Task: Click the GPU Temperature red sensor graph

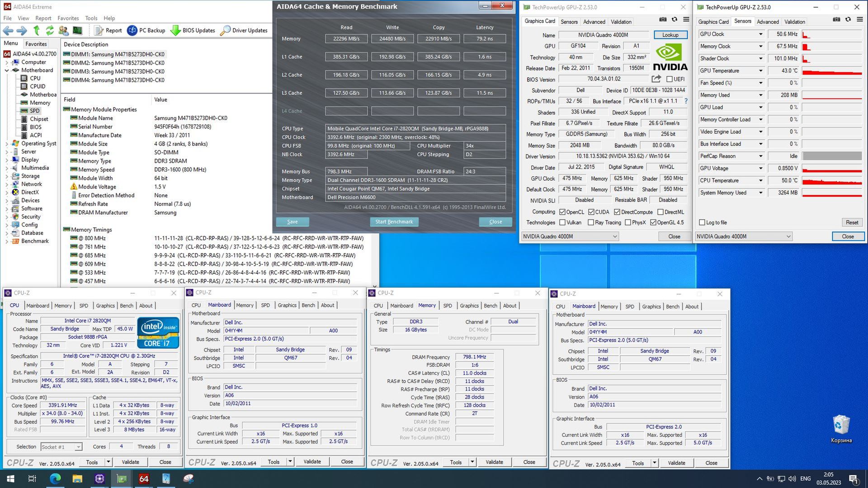Action: [832, 71]
